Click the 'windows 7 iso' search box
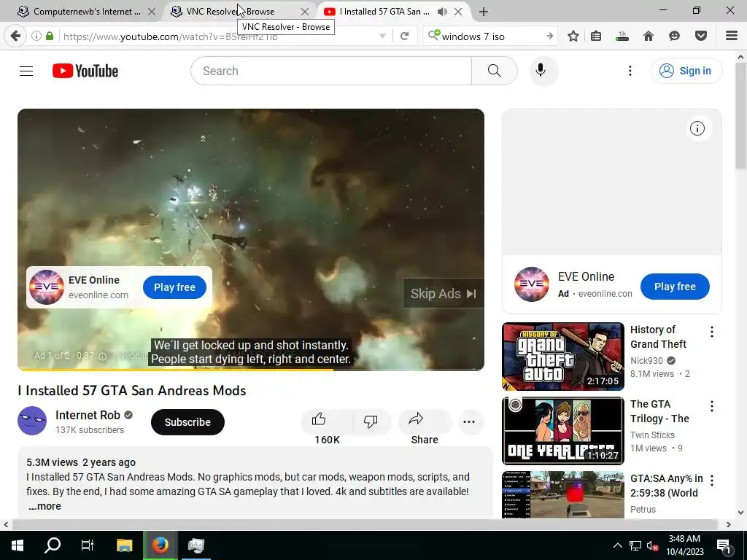 pyautogui.click(x=491, y=36)
